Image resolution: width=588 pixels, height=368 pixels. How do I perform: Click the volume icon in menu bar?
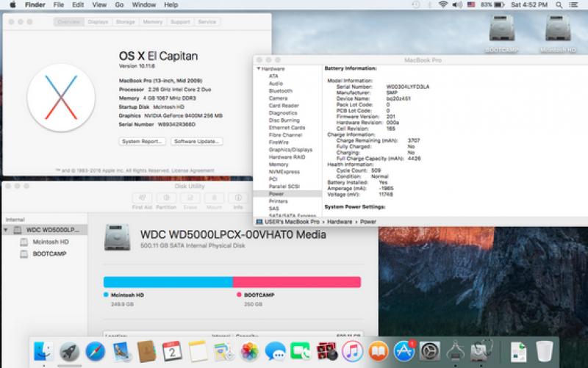coord(457,5)
